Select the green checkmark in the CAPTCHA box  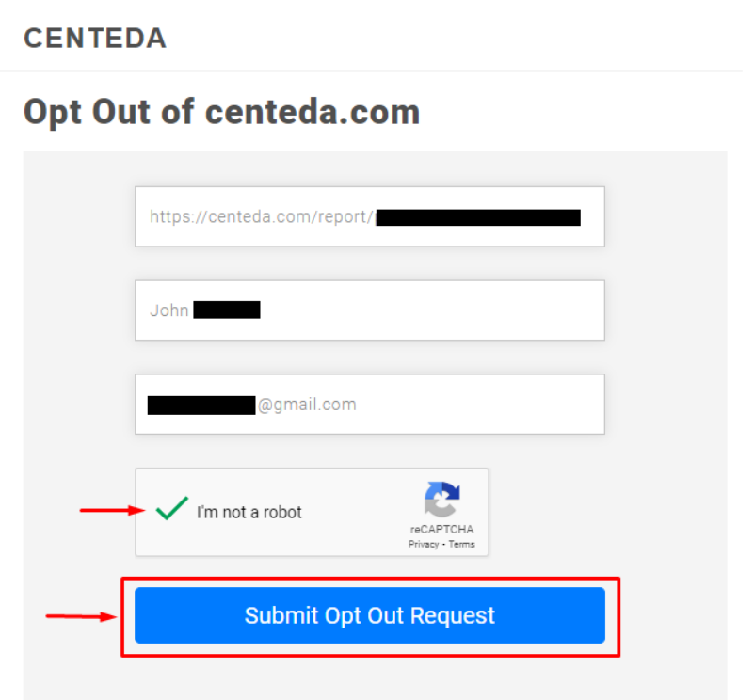tap(170, 508)
